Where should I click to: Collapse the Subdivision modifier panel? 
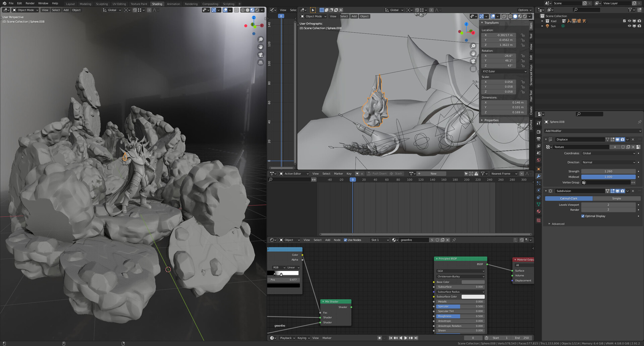(x=546, y=191)
